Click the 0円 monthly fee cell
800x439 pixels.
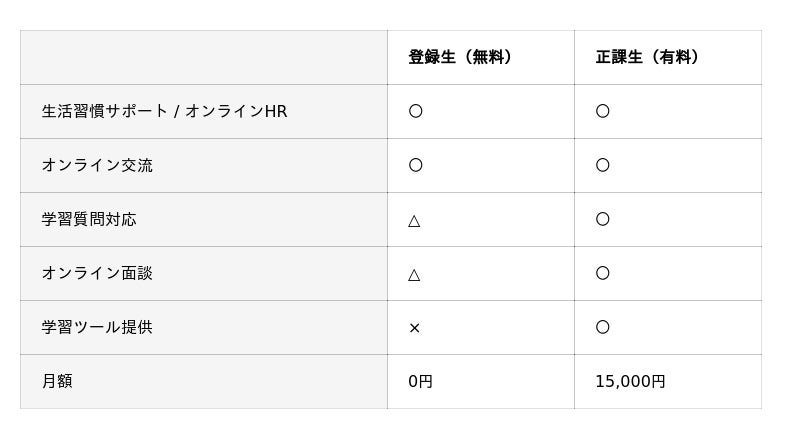[420, 382]
